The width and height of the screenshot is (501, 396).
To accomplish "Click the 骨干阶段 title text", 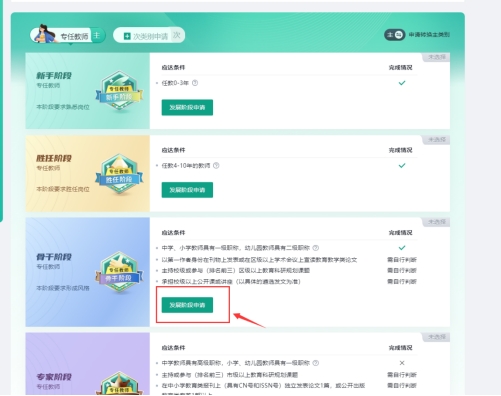I will point(54,257).
